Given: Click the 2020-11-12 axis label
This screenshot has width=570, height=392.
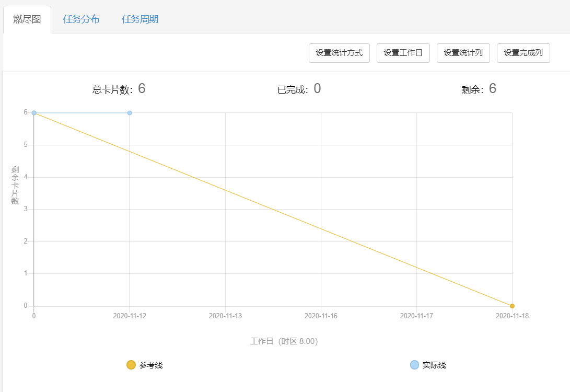Looking at the screenshot, I should (130, 316).
